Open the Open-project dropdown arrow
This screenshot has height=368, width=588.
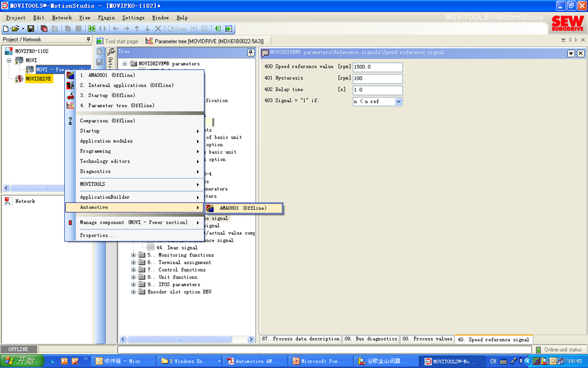coord(22,29)
